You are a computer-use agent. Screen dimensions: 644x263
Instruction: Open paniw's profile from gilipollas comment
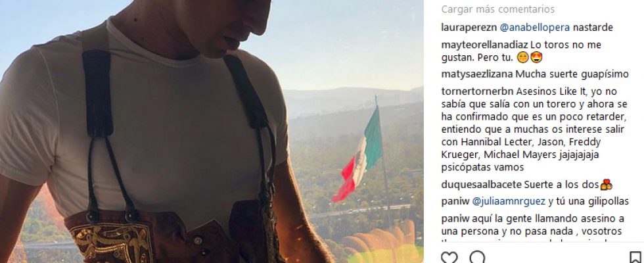tap(455, 201)
